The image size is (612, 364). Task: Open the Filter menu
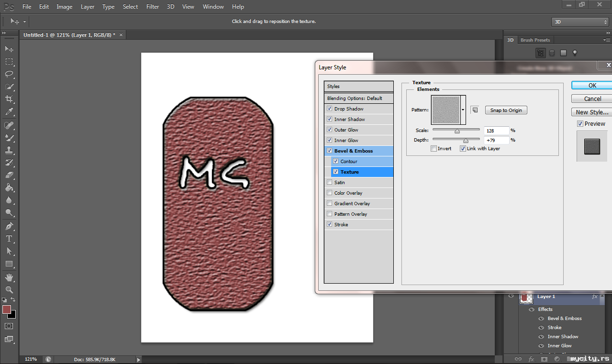pyautogui.click(x=153, y=7)
